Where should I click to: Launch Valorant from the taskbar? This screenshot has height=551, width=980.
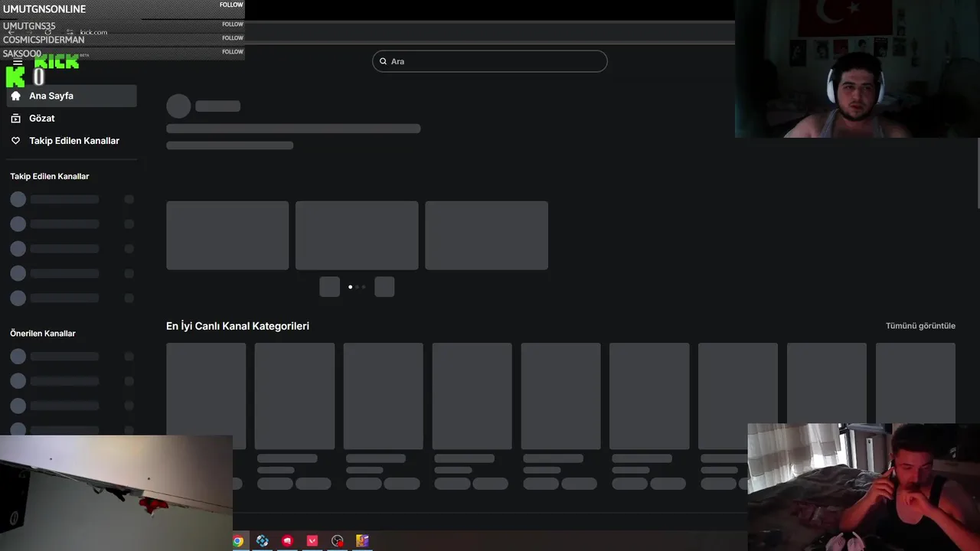(312, 541)
